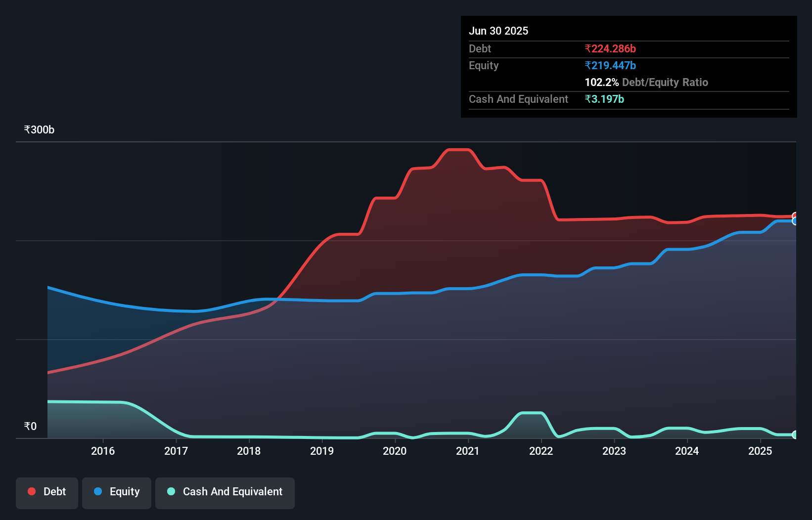The image size is (812, 520).
Task: Click the blue Equity legend dot
Action: coord(98,491)
